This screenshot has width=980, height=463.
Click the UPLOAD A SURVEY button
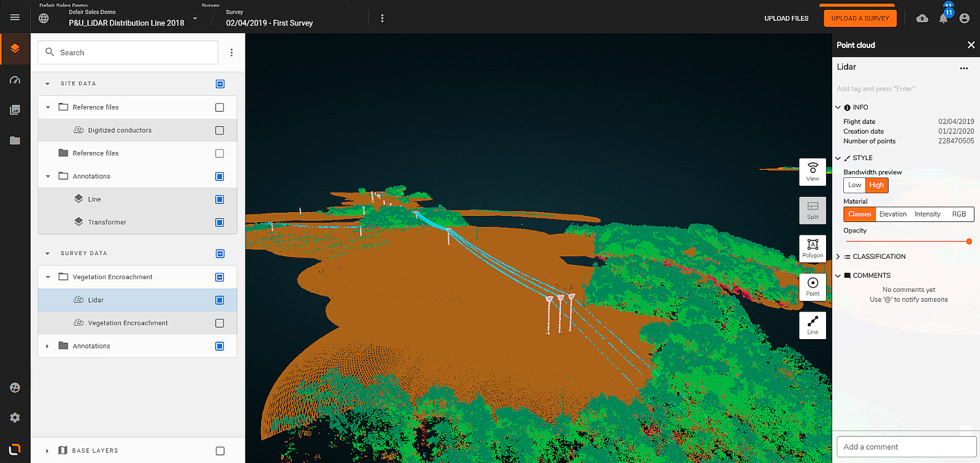click(x=860, y=18)
